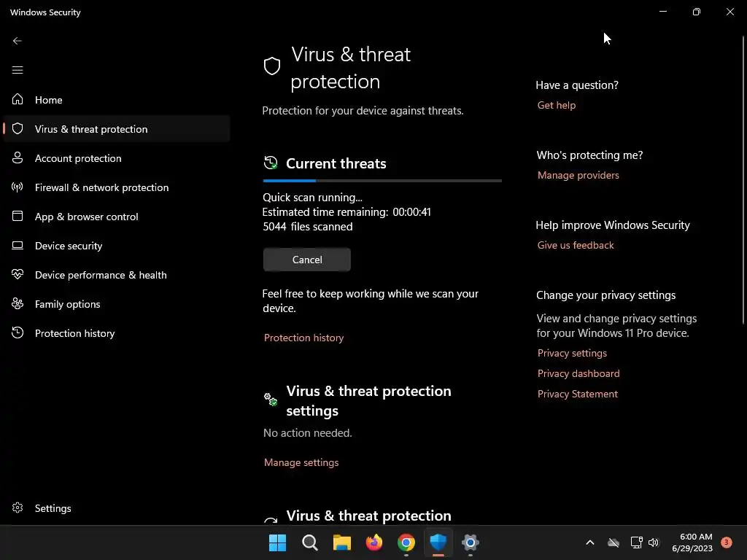Image resolution: width=747 pixels, height=560 pixels.
Task: Click the 'Current threats' heading
Action: click(x=336, y=163)
